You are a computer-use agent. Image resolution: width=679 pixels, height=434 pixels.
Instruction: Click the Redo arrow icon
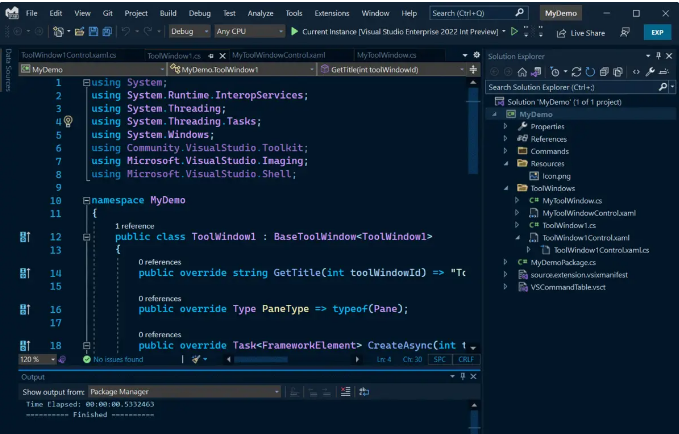148,31
